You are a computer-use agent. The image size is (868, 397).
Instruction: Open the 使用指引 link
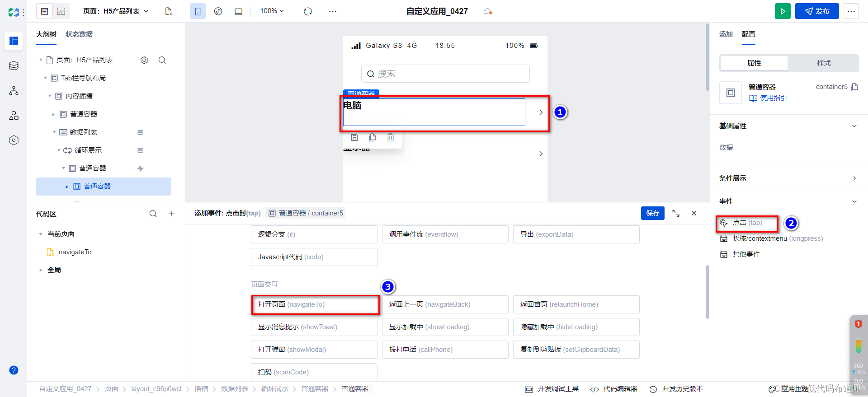pyautogui.click(x=768, y=98)
